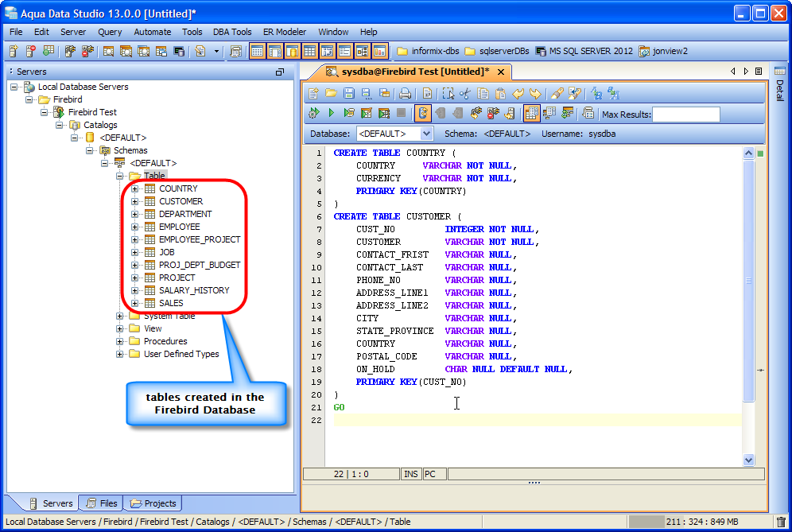The height and width of the screenshot is (532, 792).
Task: Open the Database <DEFAULT> dropdown
Action: click(x=426, y=134)
